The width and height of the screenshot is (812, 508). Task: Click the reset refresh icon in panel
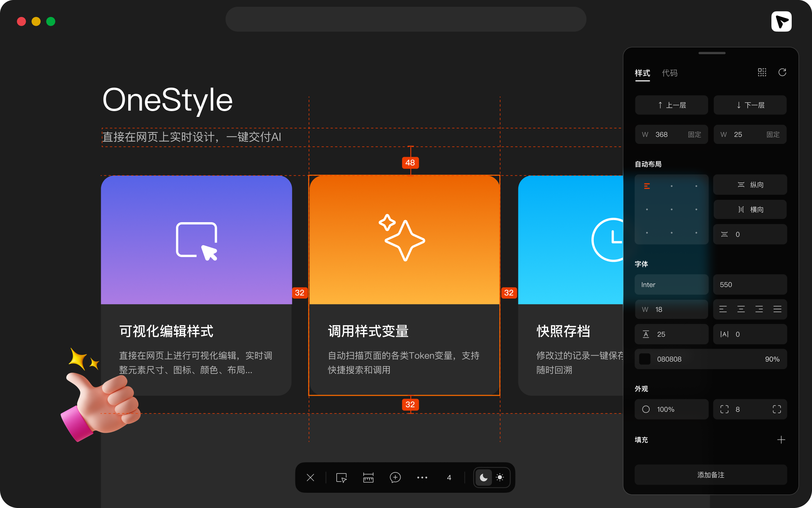click(782, 72)
